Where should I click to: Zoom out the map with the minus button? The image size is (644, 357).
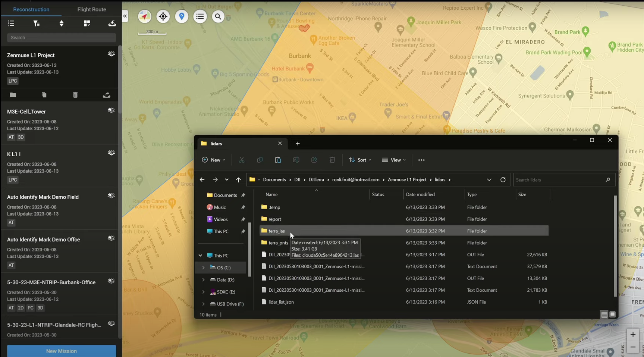633,347
